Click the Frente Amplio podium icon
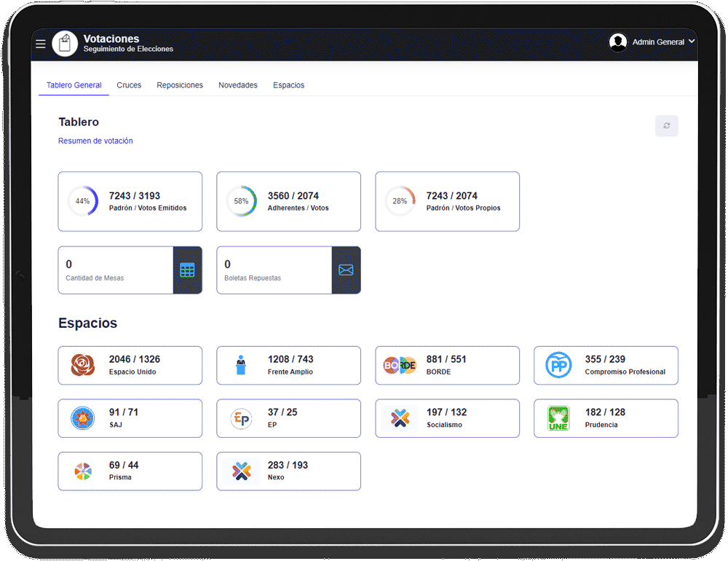 (240, 365)
